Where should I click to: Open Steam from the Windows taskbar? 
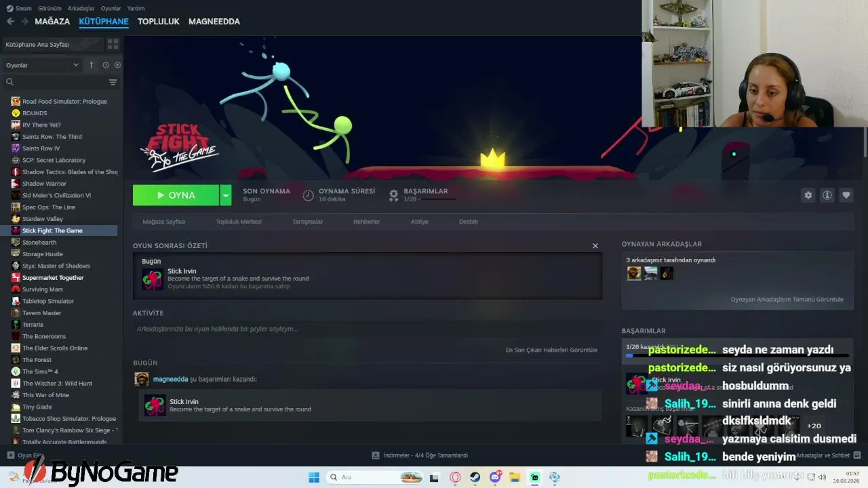(475, 477)
